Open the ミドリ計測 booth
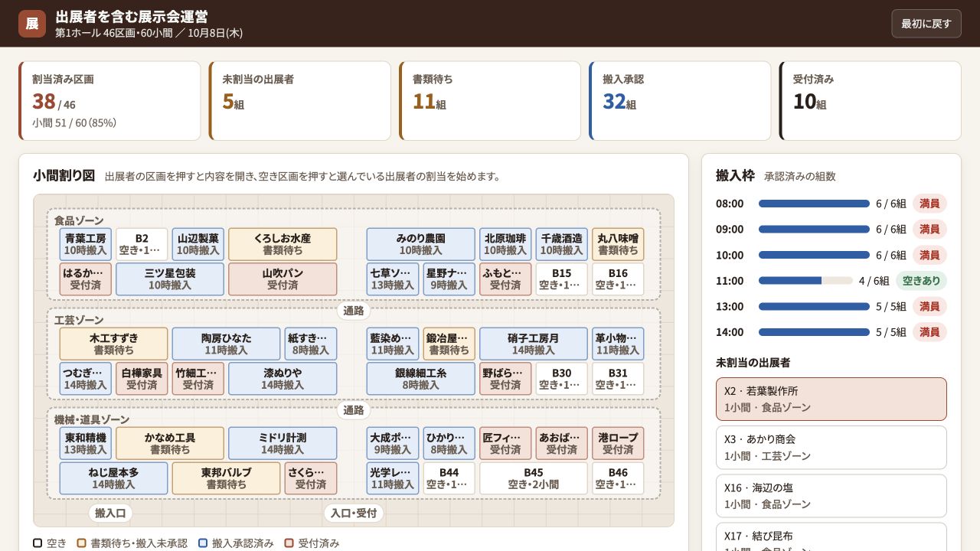Viewport: 980px width, 551px height. (283, 443)
